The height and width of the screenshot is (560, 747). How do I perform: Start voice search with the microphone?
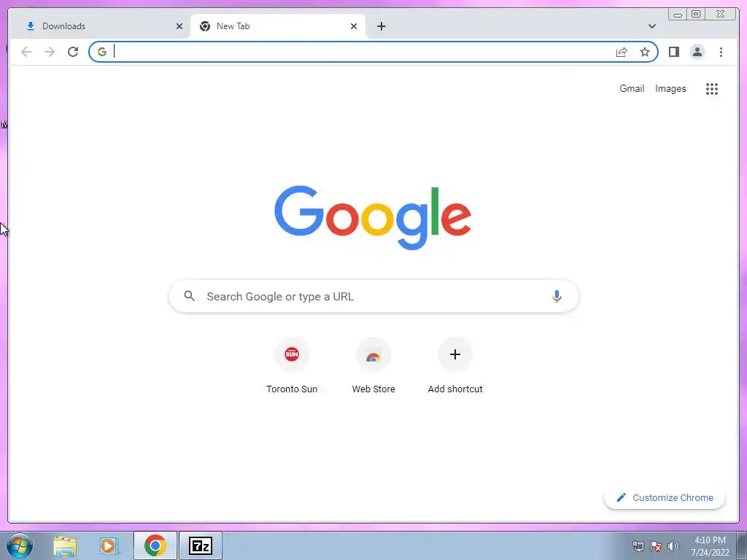(557, 296)
